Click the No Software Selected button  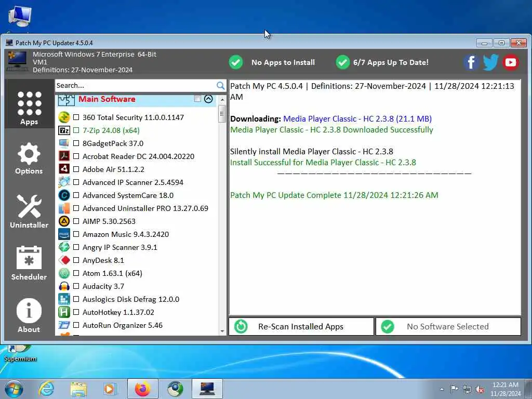[448, 326]
